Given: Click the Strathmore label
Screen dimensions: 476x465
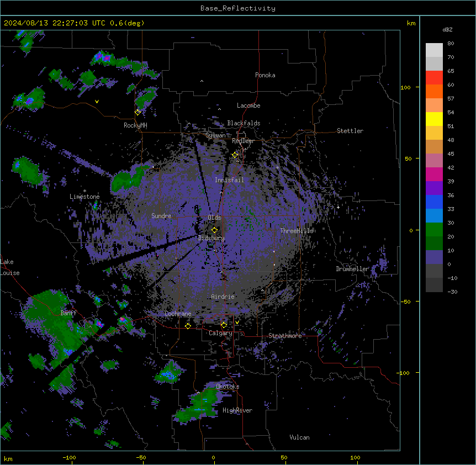Looking at the screenshot, I should (285, 336).
